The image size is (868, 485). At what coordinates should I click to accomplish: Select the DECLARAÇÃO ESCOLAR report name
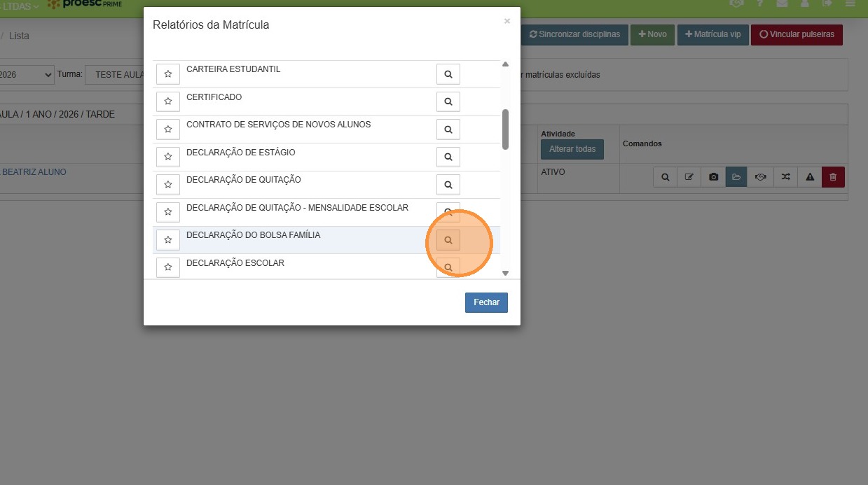(235, 263)
